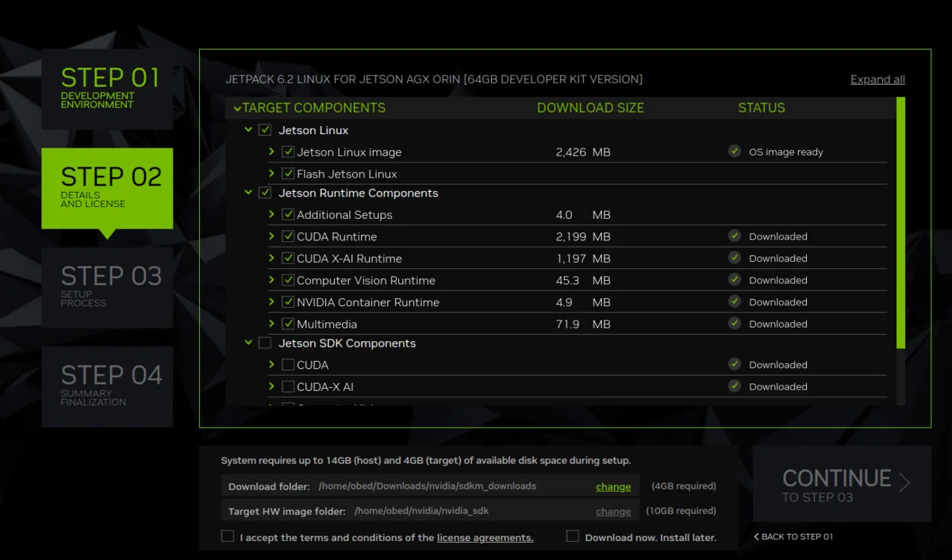Collapse the Jetson Linux group chevron
Image resolution: width=952 pixels, height=560 pixels.
(x=248, y=130)
